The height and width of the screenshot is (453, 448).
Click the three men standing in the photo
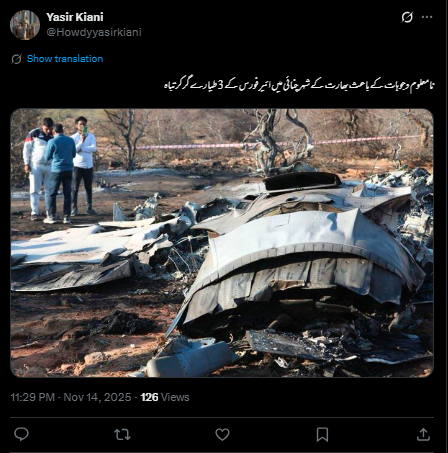(60, 169)
